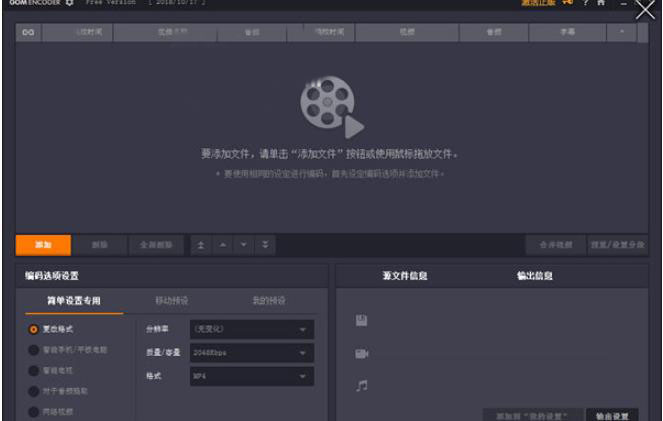Open the settings gear beside the GOM Encoder logo

click(70, 3)
